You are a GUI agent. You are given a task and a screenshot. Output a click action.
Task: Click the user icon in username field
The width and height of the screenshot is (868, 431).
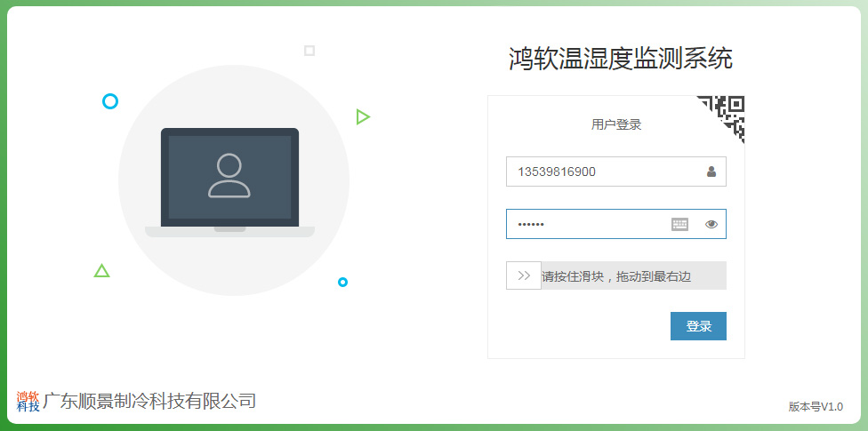pyautogui.click(x=711, y=172)
